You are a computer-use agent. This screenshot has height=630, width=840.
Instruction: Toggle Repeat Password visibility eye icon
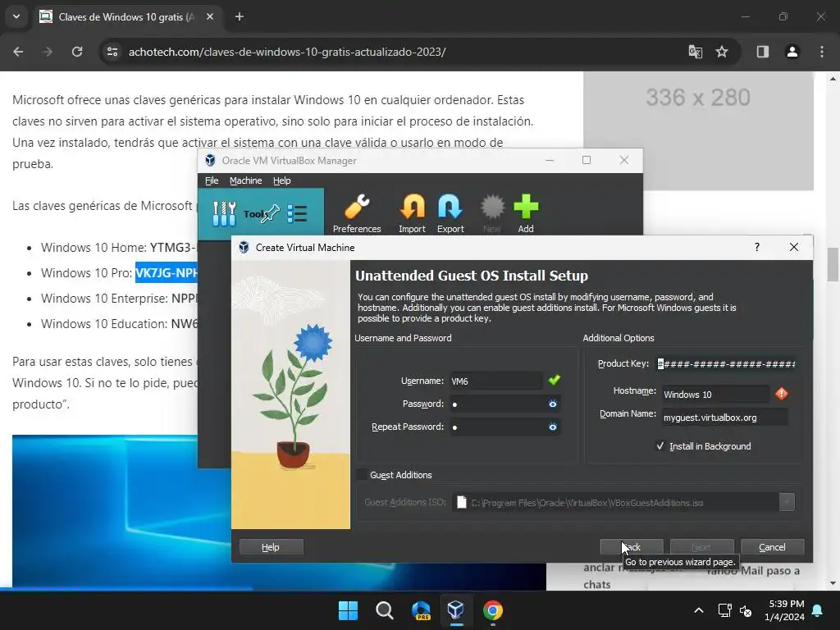pos(553,427)
